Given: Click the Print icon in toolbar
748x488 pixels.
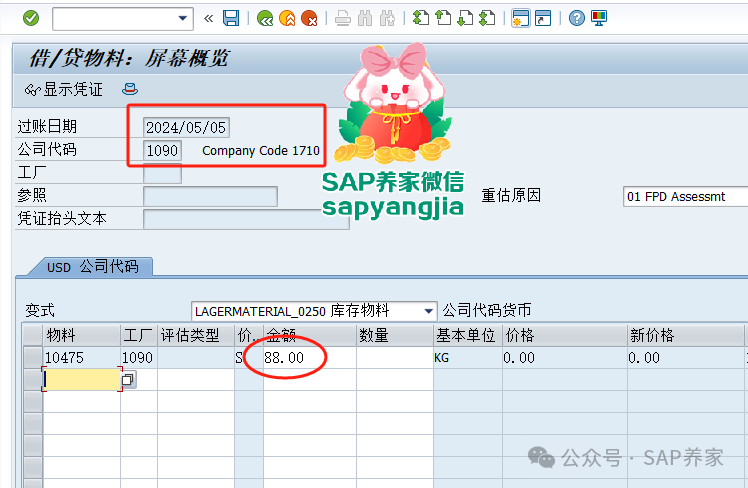Looking at the screenshot, I should pos(343,19).
